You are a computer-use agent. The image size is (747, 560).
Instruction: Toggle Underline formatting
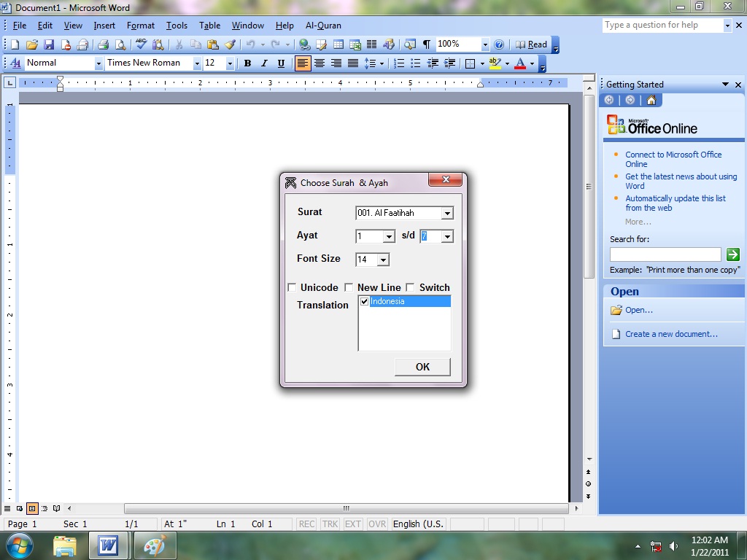(x=281, y=63)
